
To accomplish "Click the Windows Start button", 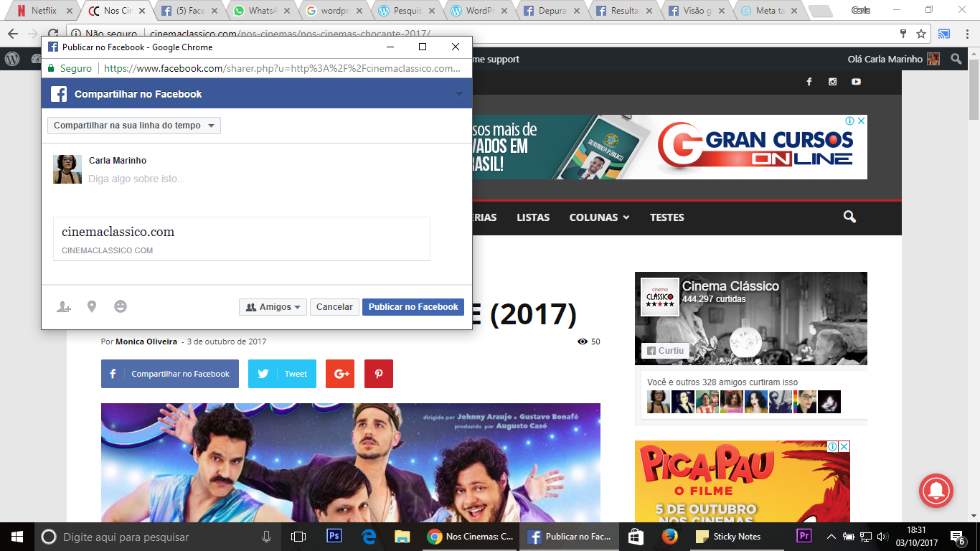I will (17, 537).
